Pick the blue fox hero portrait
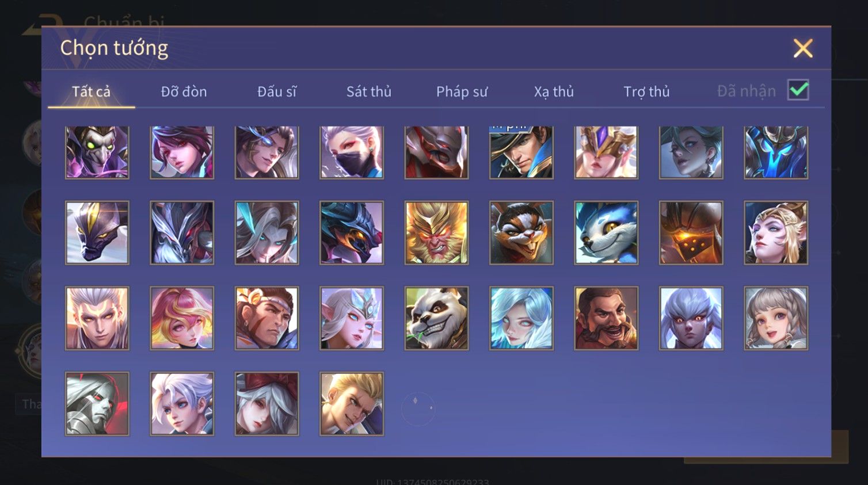 pyautogui.click(x=606, y=232)
